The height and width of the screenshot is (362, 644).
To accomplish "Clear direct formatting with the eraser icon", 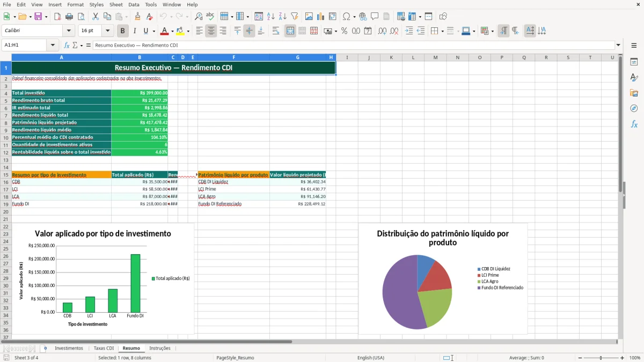I will click(149, 17).
